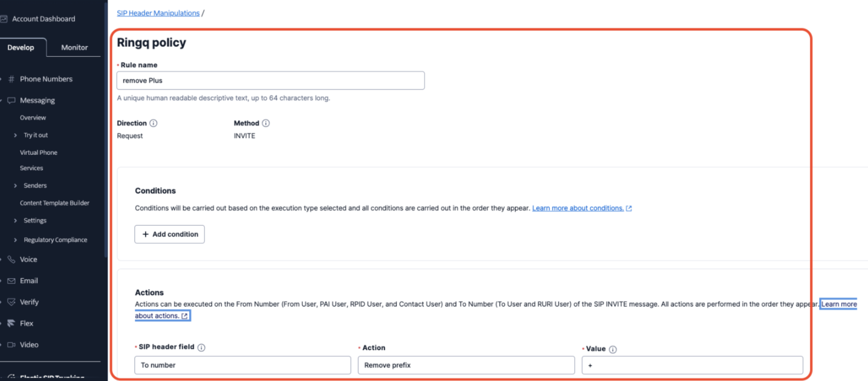Open the Action dropdown showing Remove prefix
The height and width of the screenshot is (381, 868).
(466, 365)
